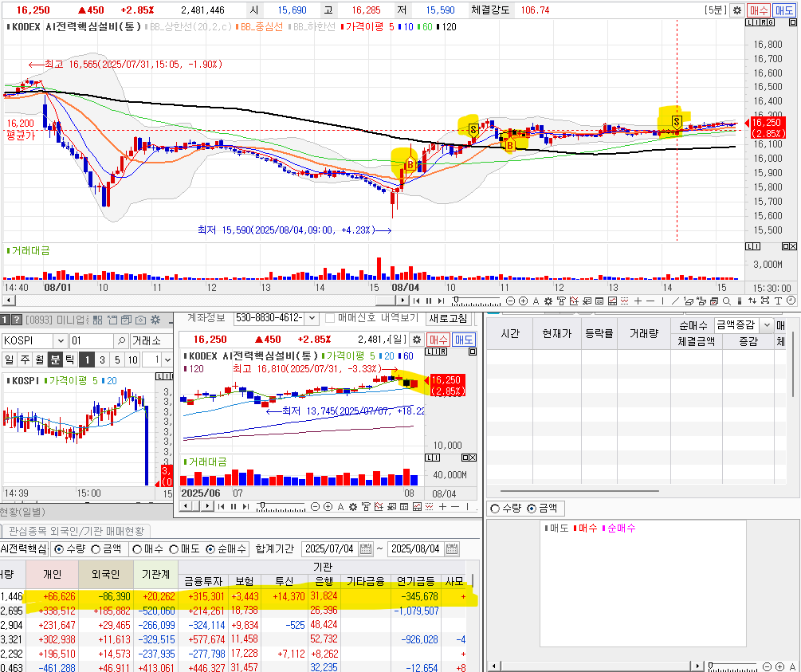Screen dimensions: 801x672
Task: Switch KOSPI chart to 일 period
Action: click(10, 360)
